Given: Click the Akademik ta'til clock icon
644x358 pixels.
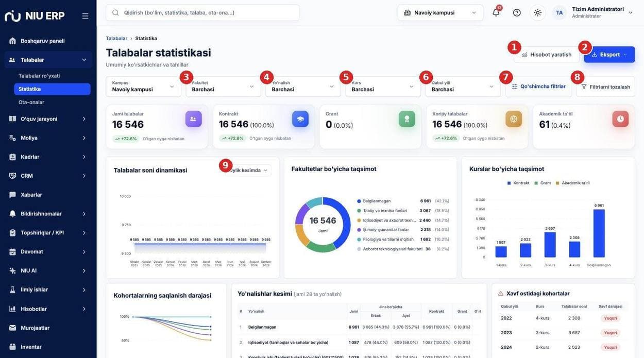Looking at the screenshot, I should tap(620, 119).
